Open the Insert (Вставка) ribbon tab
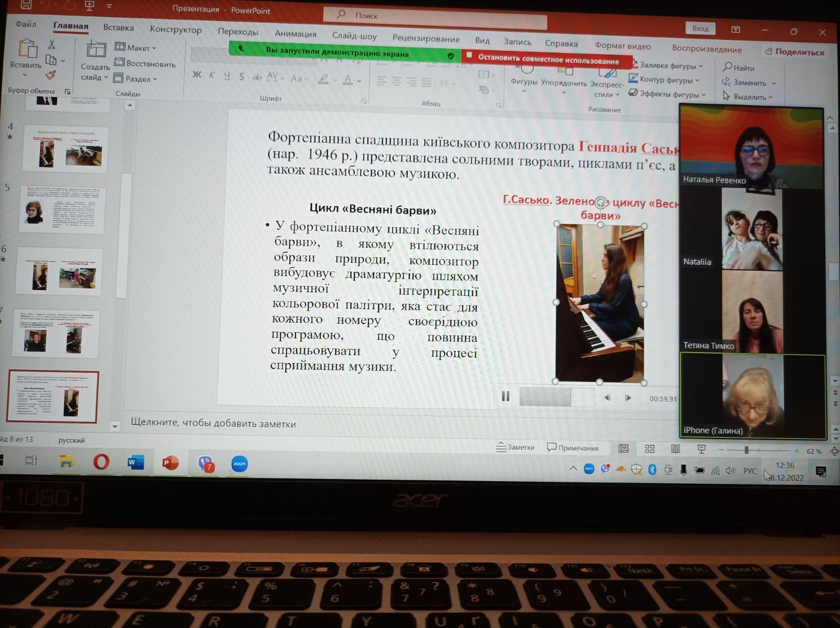Viewport: 840px width, 628px height. tap(118, 27)
